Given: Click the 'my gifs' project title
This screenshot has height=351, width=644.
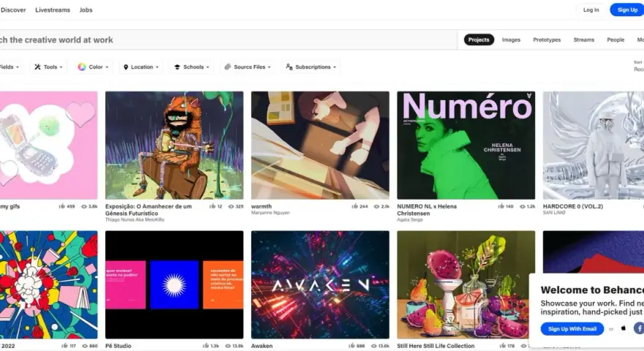Looking at the screenshot, I should (10, 206).
